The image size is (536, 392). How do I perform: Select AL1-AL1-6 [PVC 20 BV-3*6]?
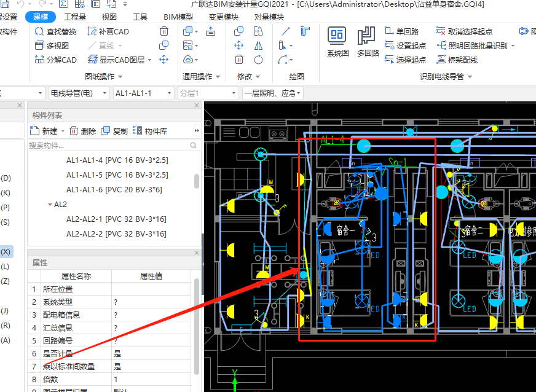click(114, 189)
